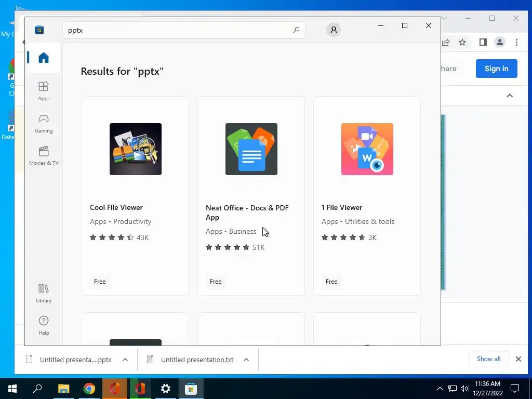Open Chrome three-dot menu

516,42
